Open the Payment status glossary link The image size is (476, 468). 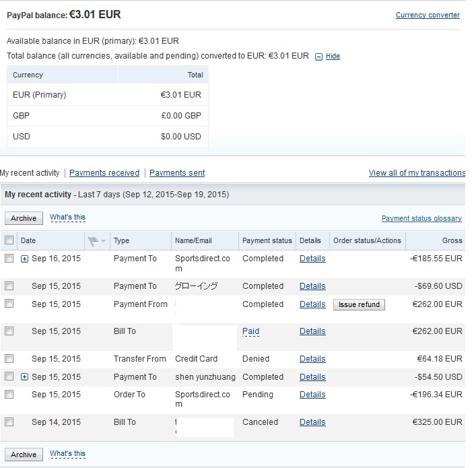coord(421,218)
